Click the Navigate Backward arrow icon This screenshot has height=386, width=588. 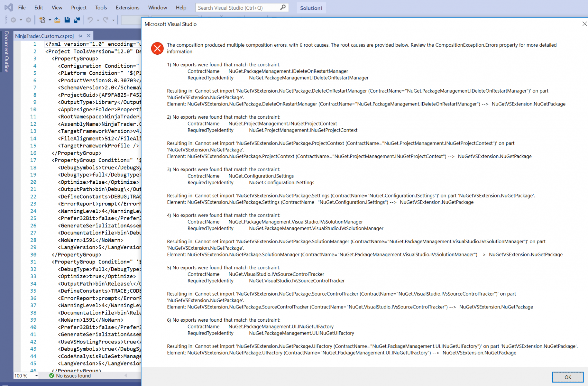(14, 20)
